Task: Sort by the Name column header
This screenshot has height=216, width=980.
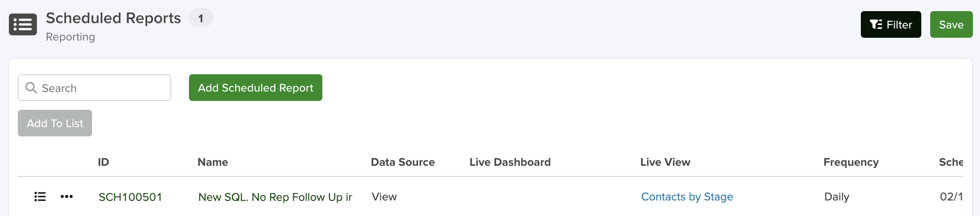Action: coord(213,162)
